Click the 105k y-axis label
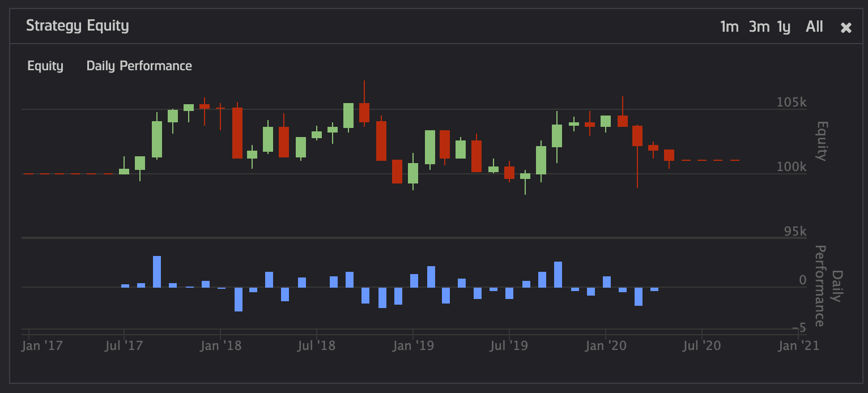 click(791, 102)
